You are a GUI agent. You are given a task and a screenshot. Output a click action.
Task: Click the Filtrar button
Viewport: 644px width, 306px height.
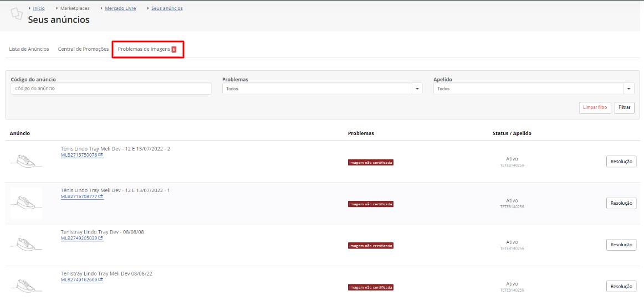(624, 108)
